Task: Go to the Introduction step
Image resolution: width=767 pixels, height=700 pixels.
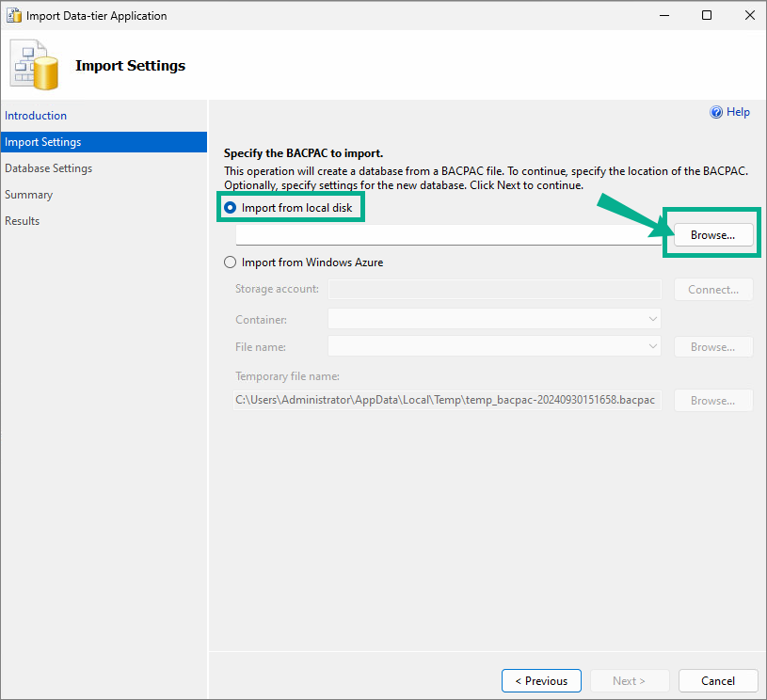Action: click(36, 116)
